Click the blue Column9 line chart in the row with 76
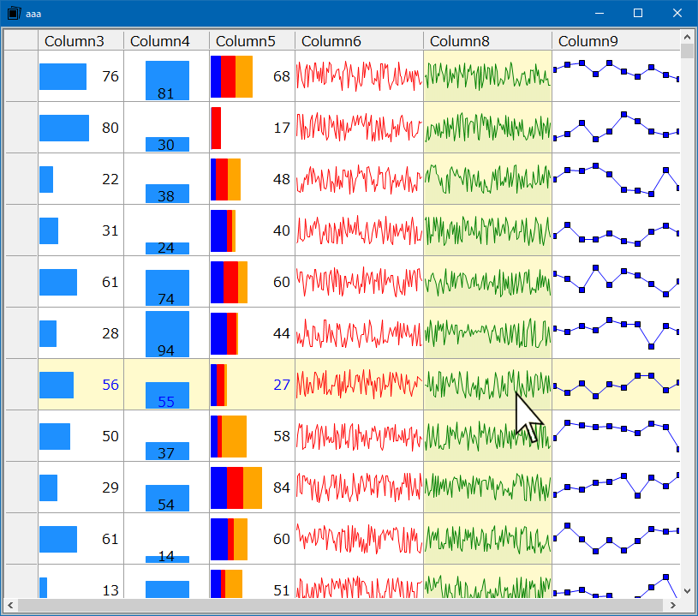The height and width of the screenshot is (616, 698). [x=616, y=76]
